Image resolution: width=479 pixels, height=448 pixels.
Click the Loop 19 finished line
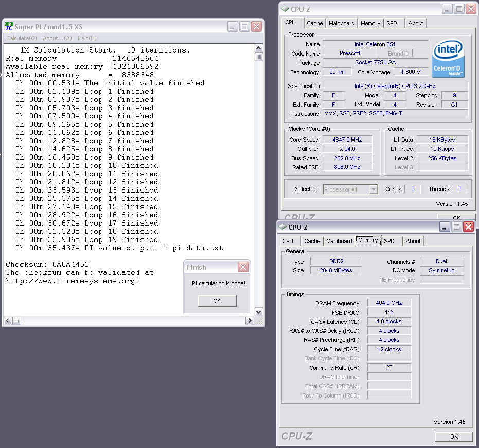pos(87,239)
